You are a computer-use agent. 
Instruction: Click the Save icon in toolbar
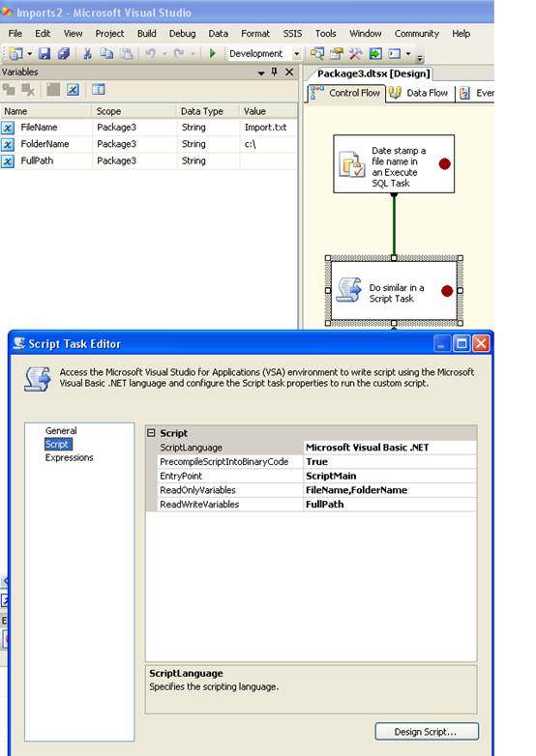pos(45,53)
